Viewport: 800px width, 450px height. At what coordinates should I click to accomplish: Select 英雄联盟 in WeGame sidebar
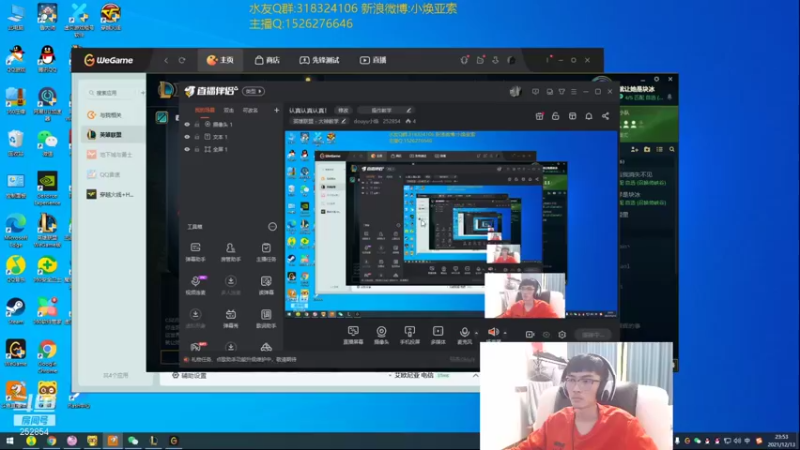(x=113, y=135)
